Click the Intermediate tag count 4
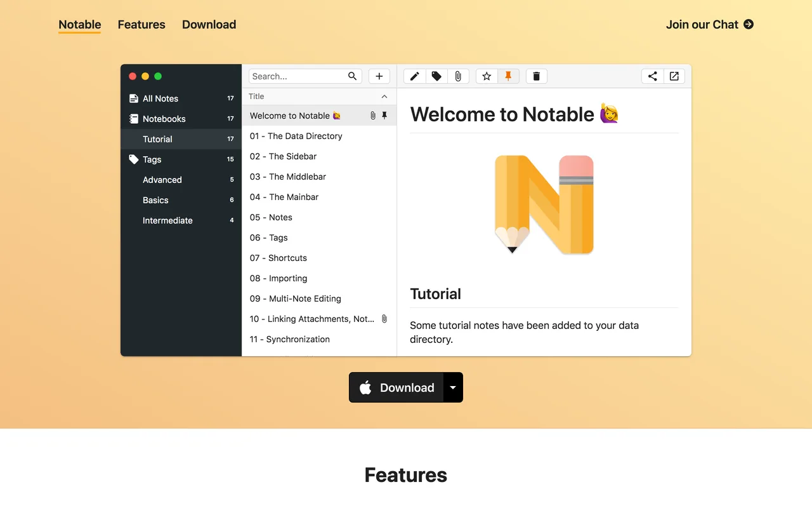Viewport: 812px width, 508px height. click(x=232, y=220)
